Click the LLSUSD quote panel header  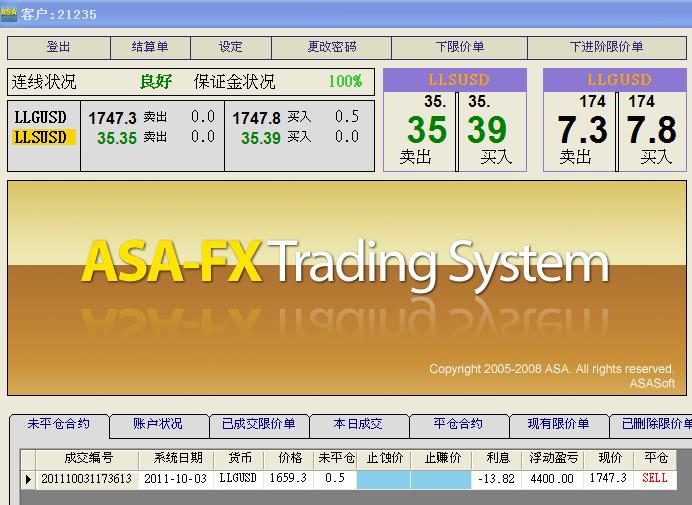(455, 80)
